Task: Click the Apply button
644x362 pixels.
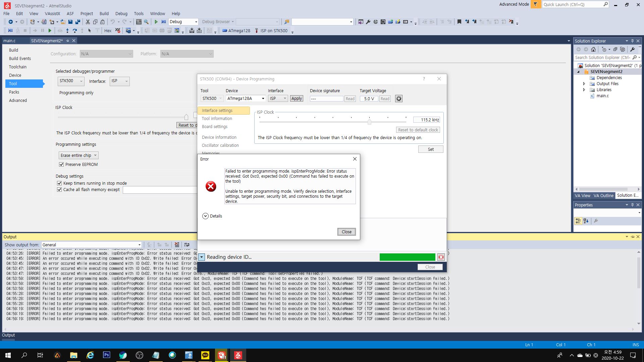Action: coord(297,99)
